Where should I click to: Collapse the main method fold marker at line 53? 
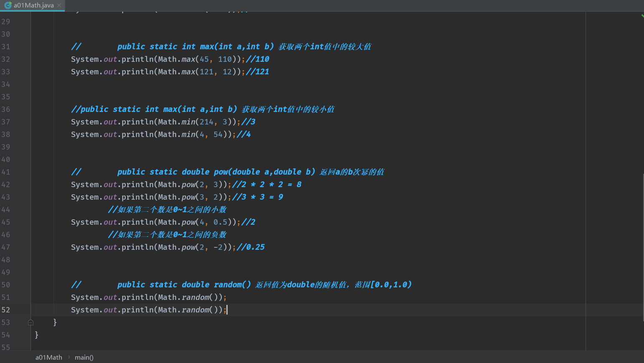[30, 322]
